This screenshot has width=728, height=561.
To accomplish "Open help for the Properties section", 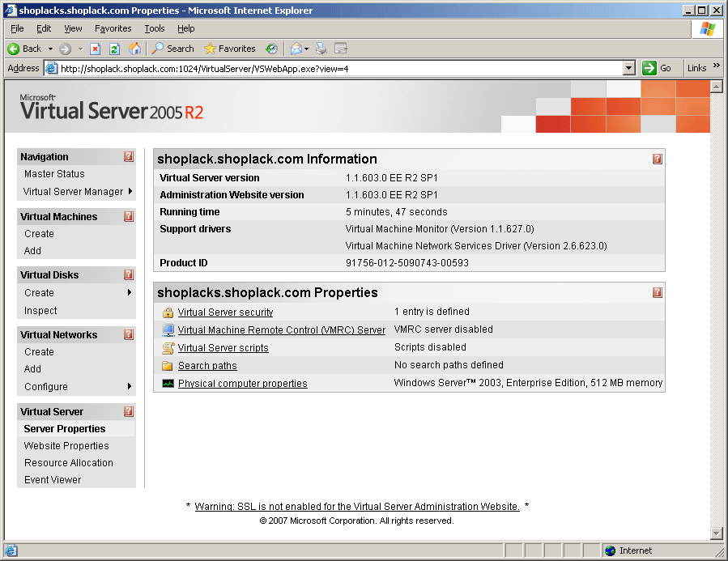I will click(657, 292).
